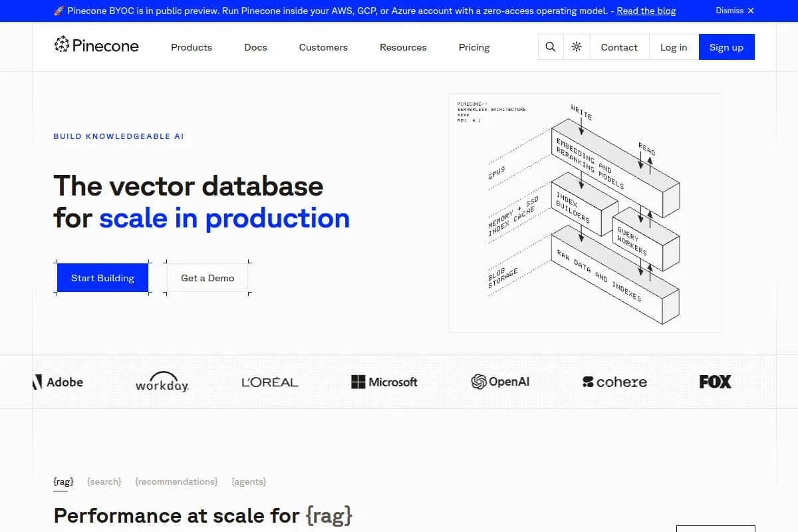This screenshot has width=798, height=532.
Task: Toggle the light/dark theme sun icon
Action: coord(577,47)
